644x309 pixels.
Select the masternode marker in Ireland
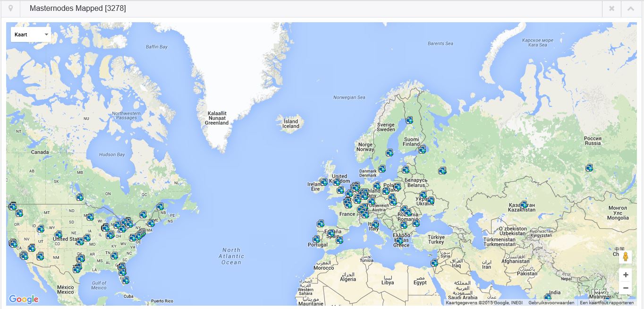click(323, 182)
